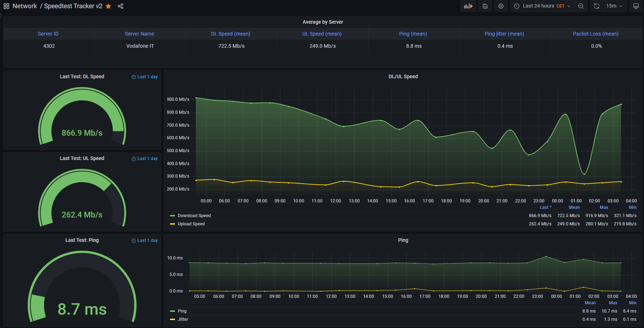Click the Jitter yellow color swatch
The image size is (644, 328).
[172, 319]
